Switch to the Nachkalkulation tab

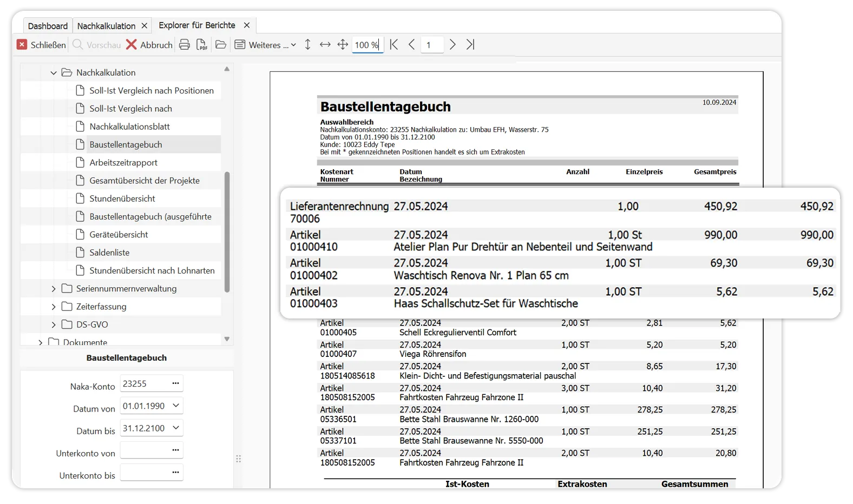(x=106, y=26)
